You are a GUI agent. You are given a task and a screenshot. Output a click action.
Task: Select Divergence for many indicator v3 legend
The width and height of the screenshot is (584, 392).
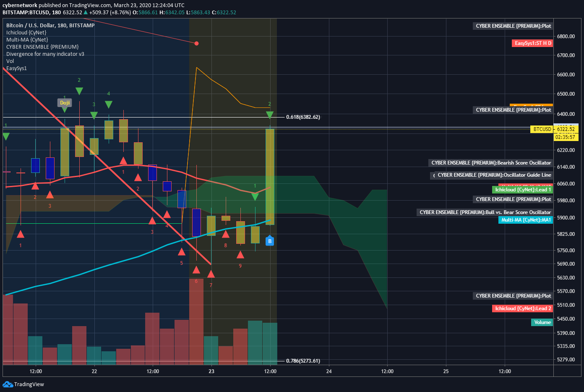(x=45, y=54)
